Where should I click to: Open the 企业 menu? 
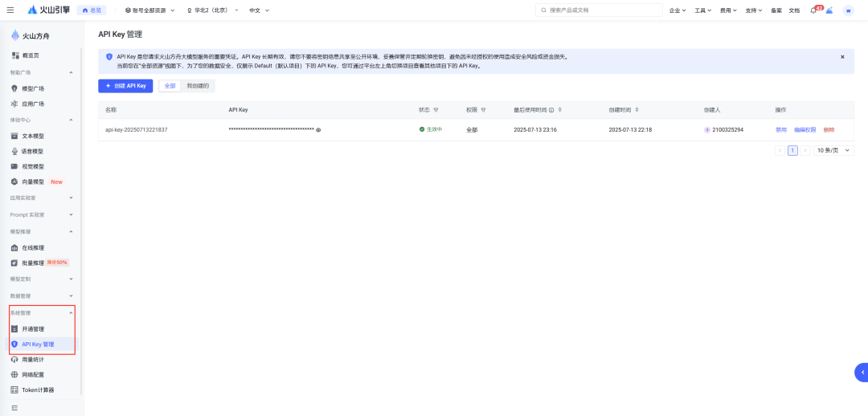(x=678, y=10)
